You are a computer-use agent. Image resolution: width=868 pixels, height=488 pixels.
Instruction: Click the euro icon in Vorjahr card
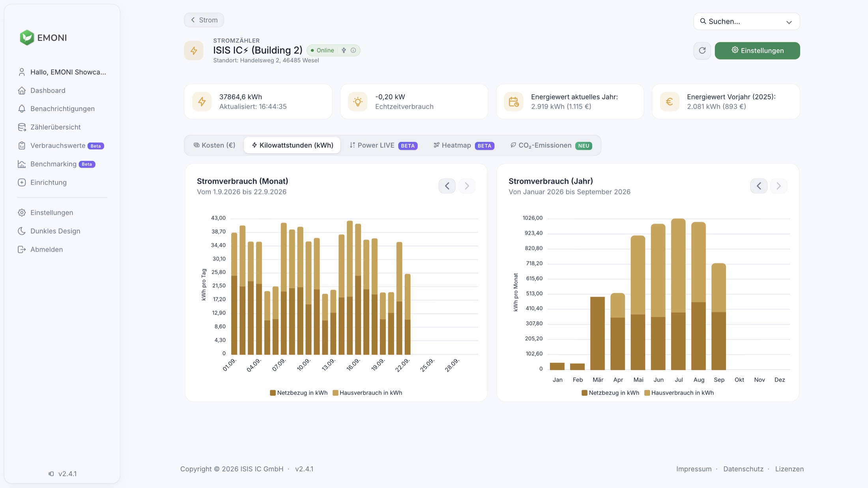pos(669,102)
